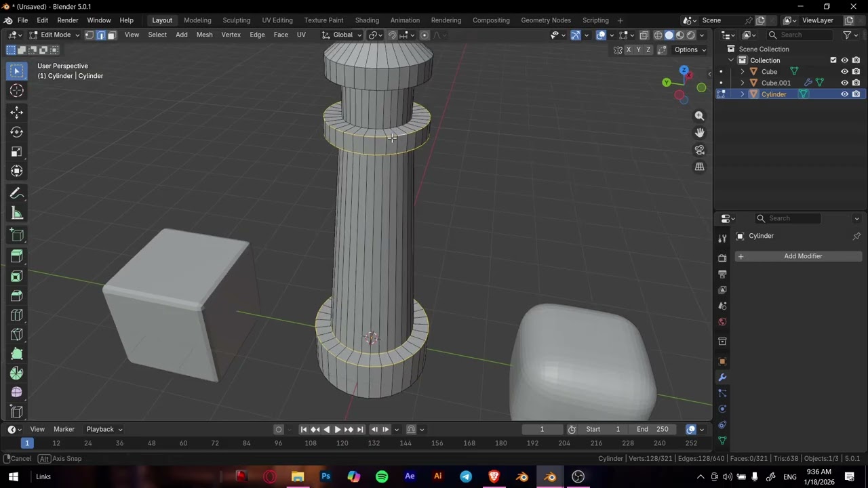Toggle X-ray display

[x=644, y=35]
